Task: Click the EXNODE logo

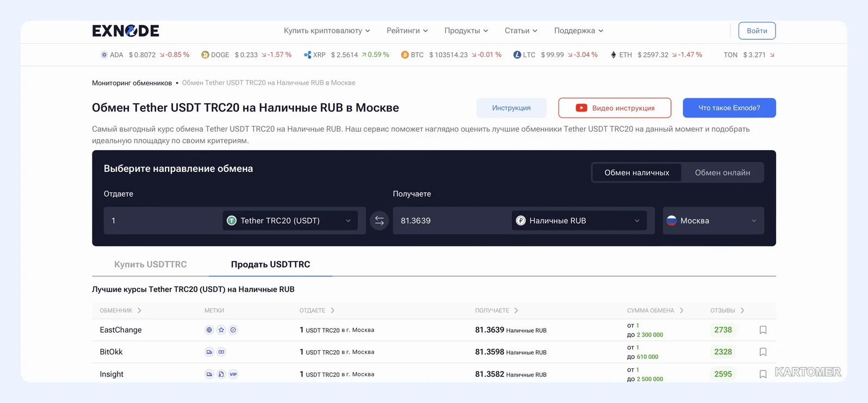Action: pyautogui.click(x=126, y=31)
